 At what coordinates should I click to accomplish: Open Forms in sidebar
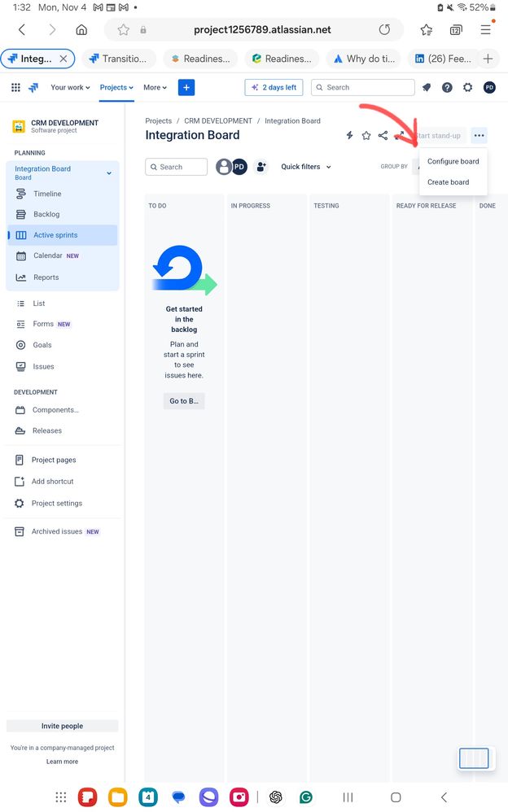[62, 324]
